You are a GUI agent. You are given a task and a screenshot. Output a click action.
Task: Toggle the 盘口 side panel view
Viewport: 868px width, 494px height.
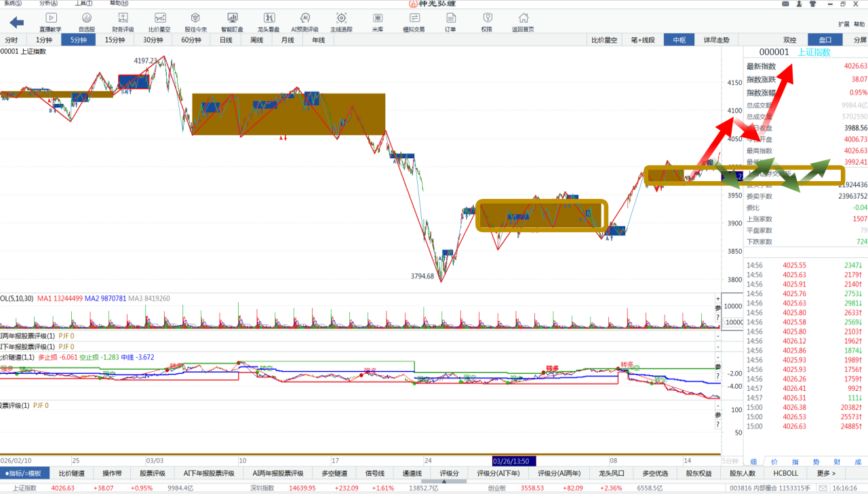coord(825,40)
